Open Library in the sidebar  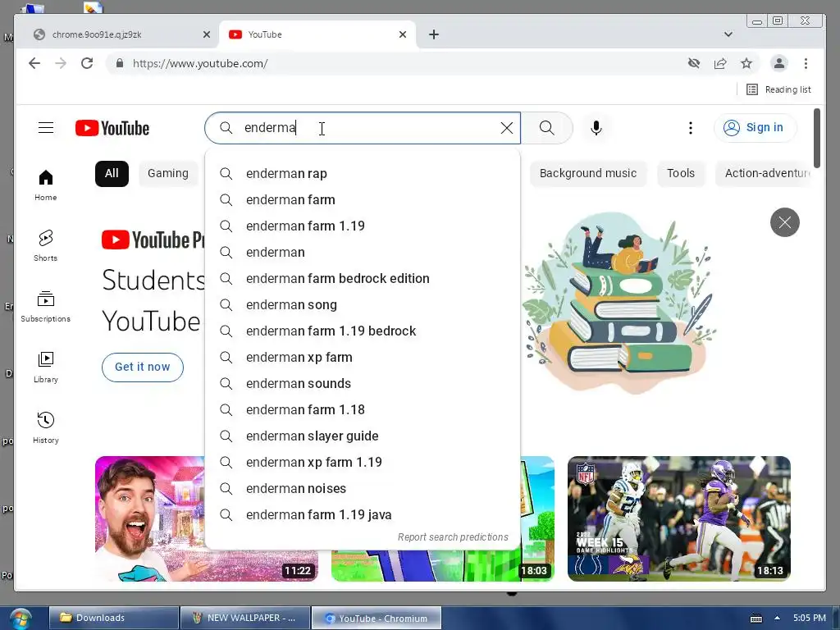tap(46, 367)
